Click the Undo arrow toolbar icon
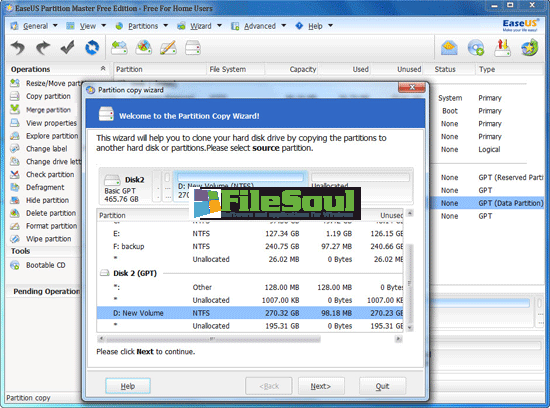Image resolution: width=550 pixels, height=408 pixels. [x=18, y=47]
